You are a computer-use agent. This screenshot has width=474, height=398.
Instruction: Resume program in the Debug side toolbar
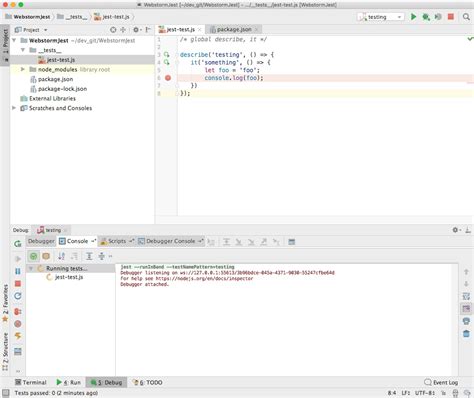tap(18, 259)
